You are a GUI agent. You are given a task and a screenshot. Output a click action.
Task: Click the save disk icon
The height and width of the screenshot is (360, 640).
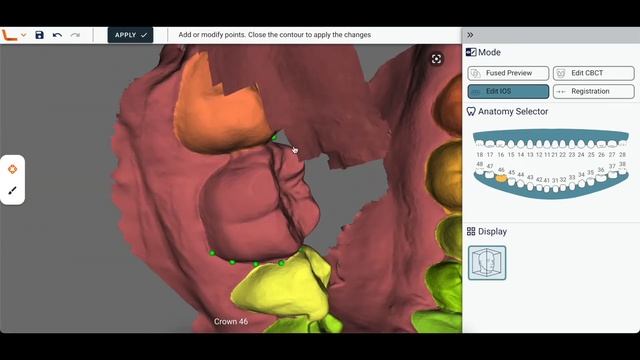[x=39, y=35]
